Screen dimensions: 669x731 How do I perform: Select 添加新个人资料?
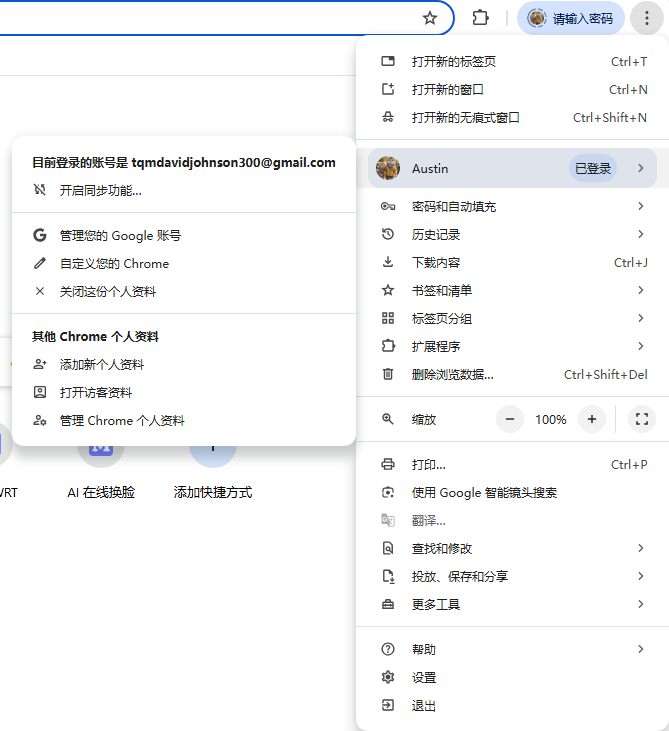[x=184, y=365]
